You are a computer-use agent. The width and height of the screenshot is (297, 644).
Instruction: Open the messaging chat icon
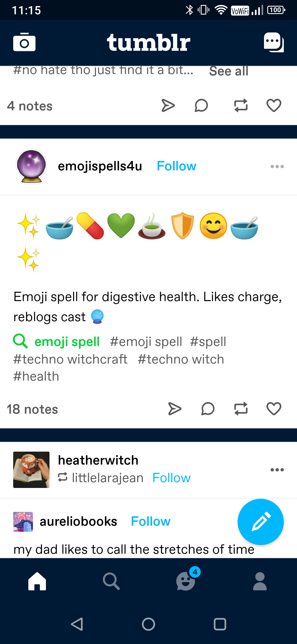pyautogui.click(x=274, y=42)
